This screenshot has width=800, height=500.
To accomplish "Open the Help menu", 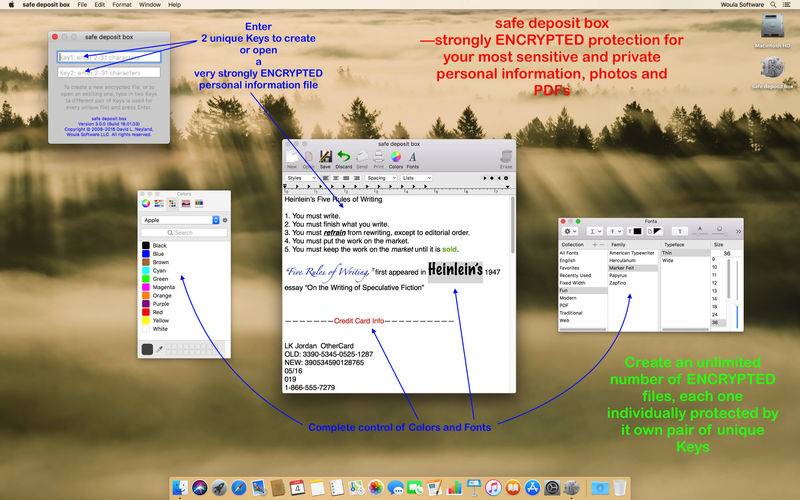I will coord(174,5).
